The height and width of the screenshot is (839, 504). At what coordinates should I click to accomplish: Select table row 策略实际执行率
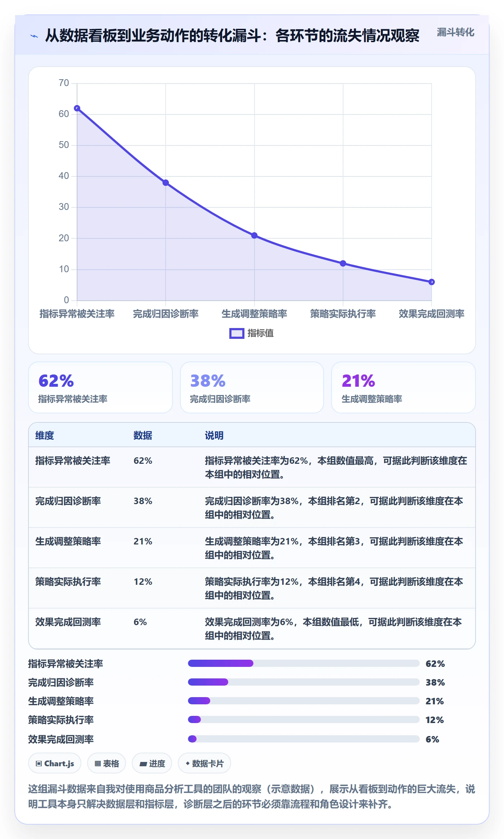click(x=252, y=588)
